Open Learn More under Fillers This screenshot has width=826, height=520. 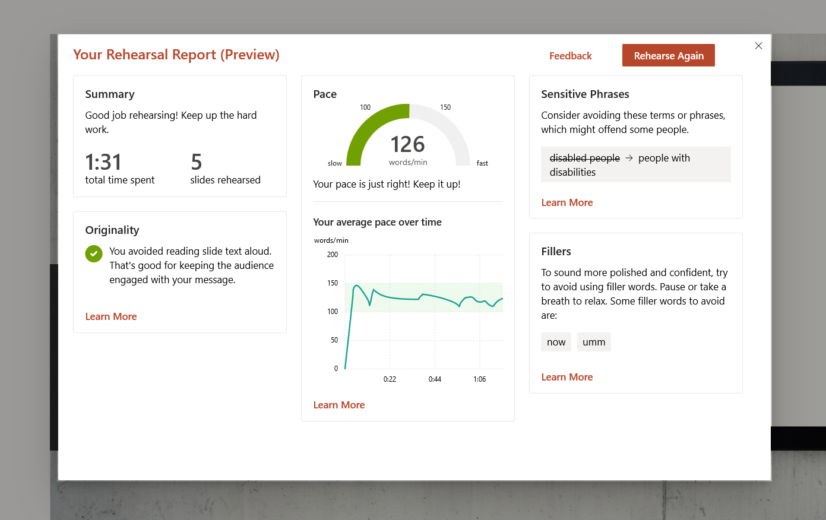coord(567,377)
